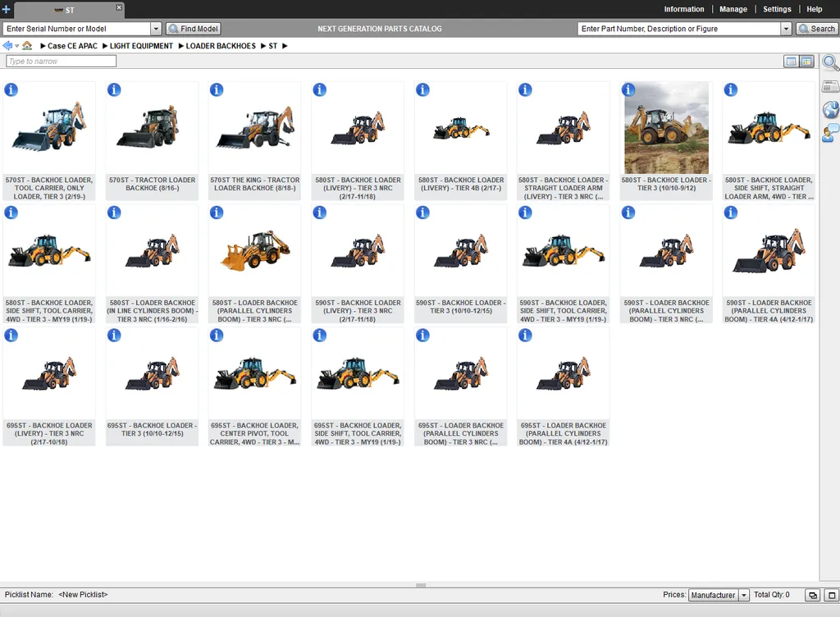Open 580ST Tier 3 (10/10-9/12) photo thumbnail
840x617 pixels.
pos(666,127)
